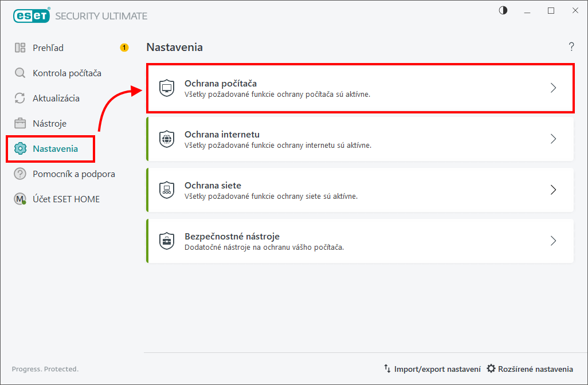
Task: Expand Ochrana počítača with its chevron
Action: [553, 88]
